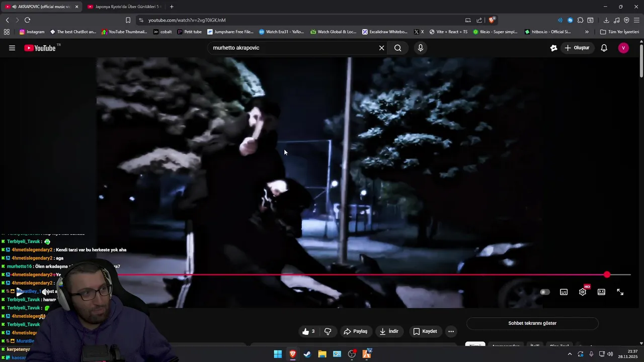Click Sohbet tekrarını göster button

pos(532,323)
